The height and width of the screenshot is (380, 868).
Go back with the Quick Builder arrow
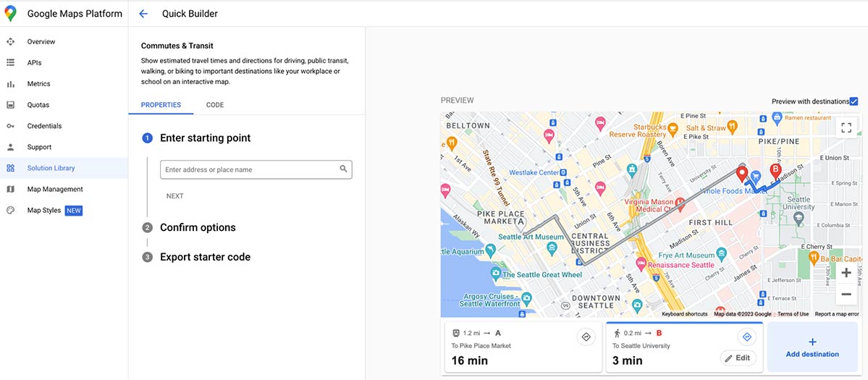tap(143, 14)
